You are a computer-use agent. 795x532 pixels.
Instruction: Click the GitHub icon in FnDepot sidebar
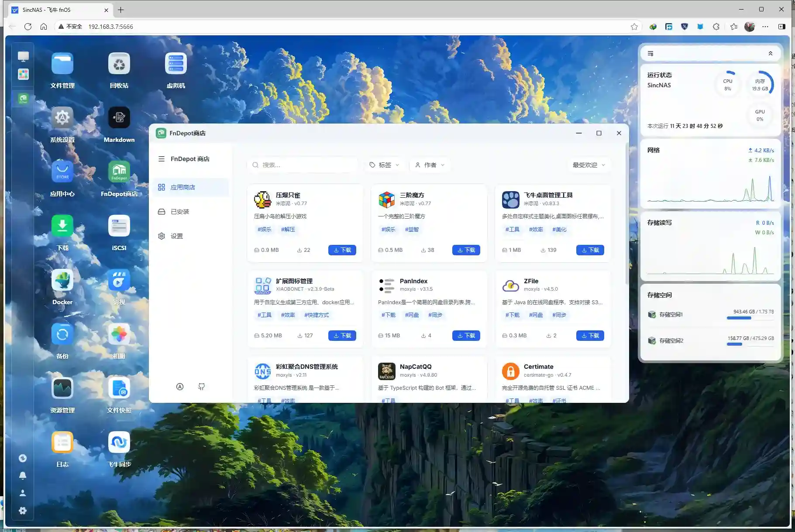coord(201,387)
